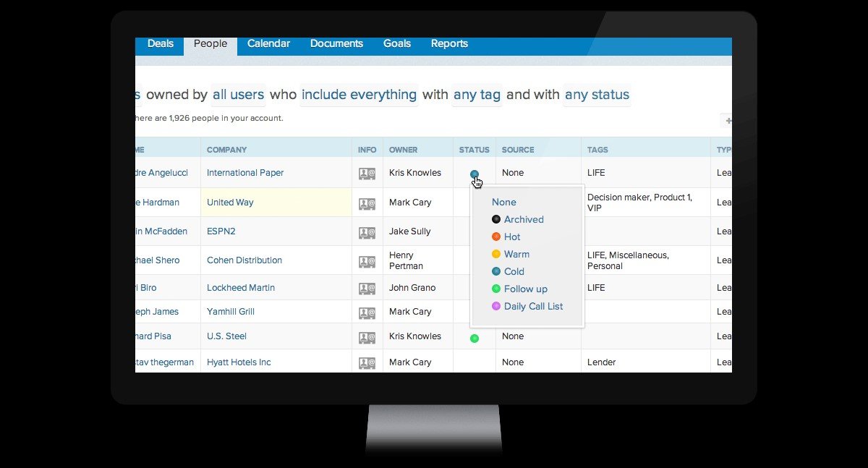
Task: Open International Paper company link
Action: 245,173
